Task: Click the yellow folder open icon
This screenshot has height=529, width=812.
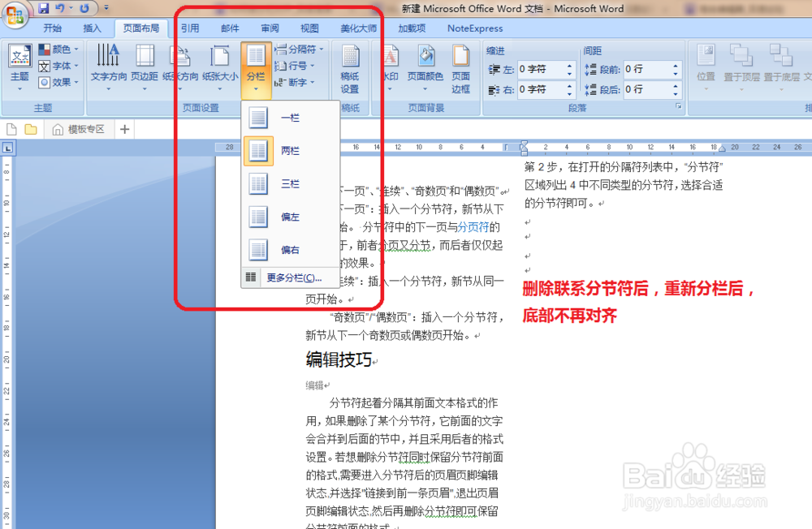Action: 31,129
